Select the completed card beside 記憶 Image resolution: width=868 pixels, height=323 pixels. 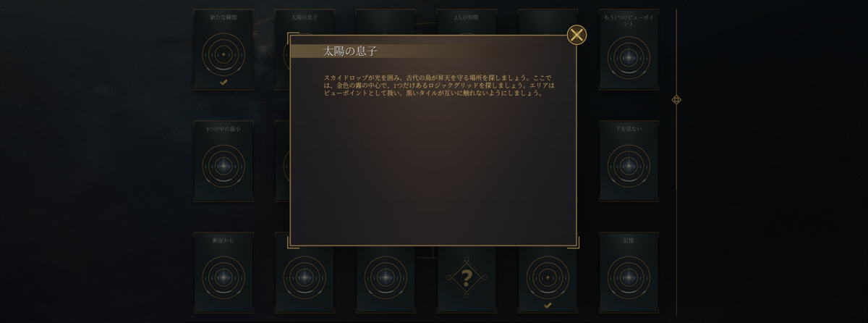click(x=548, y=280)
